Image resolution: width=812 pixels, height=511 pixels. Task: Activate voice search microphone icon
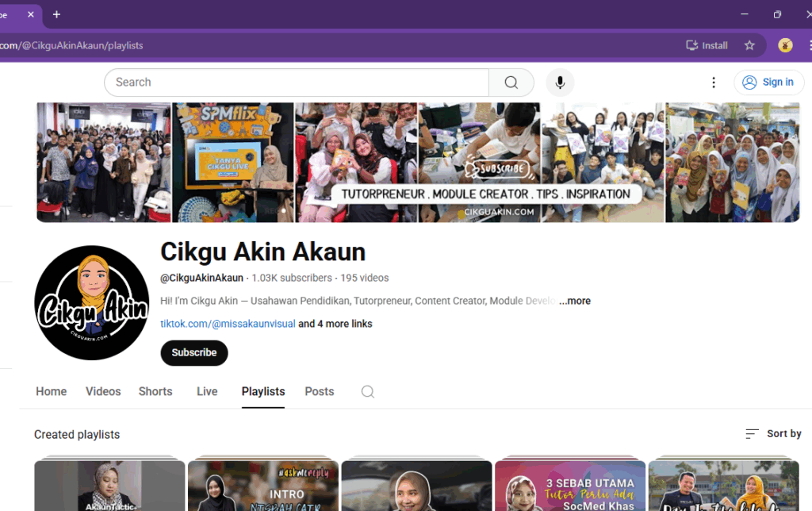point(560,83)
